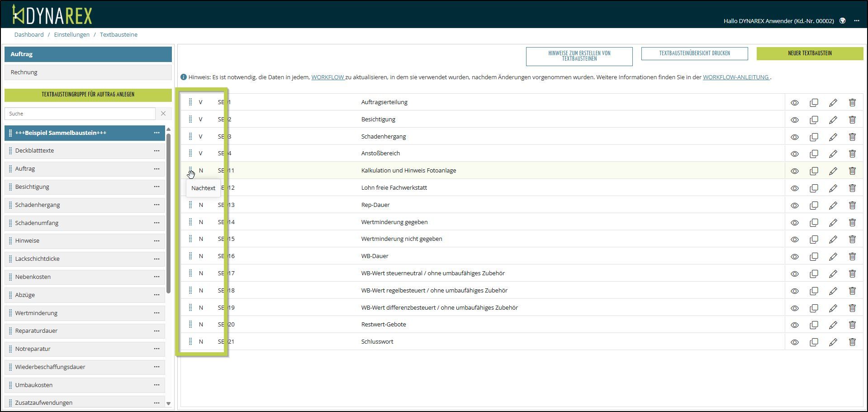This screenshot has height=412, width=868.
Task: Select the Auftrag tab in sidebar
Action: (88, 54)
